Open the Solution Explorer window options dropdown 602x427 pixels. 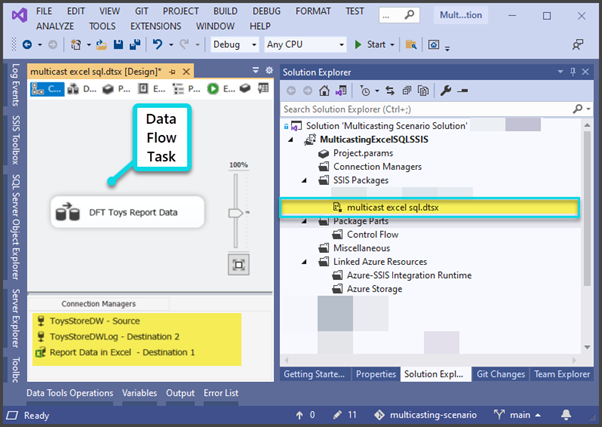coord(560,72)
